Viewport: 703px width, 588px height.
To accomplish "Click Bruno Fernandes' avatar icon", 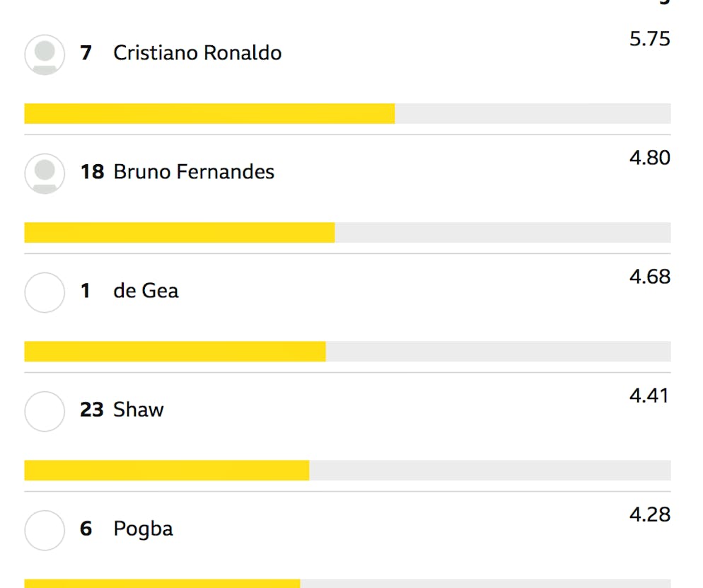I will [x=45, y=173].
